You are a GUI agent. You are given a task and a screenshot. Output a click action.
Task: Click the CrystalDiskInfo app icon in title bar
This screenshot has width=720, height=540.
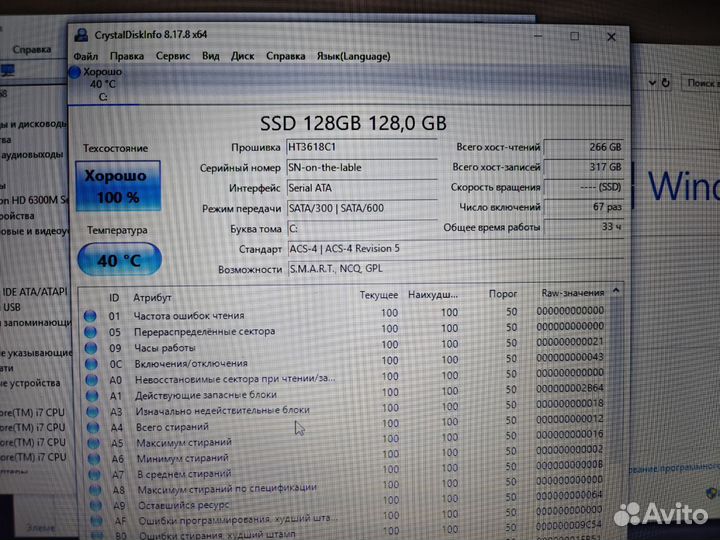81,35
